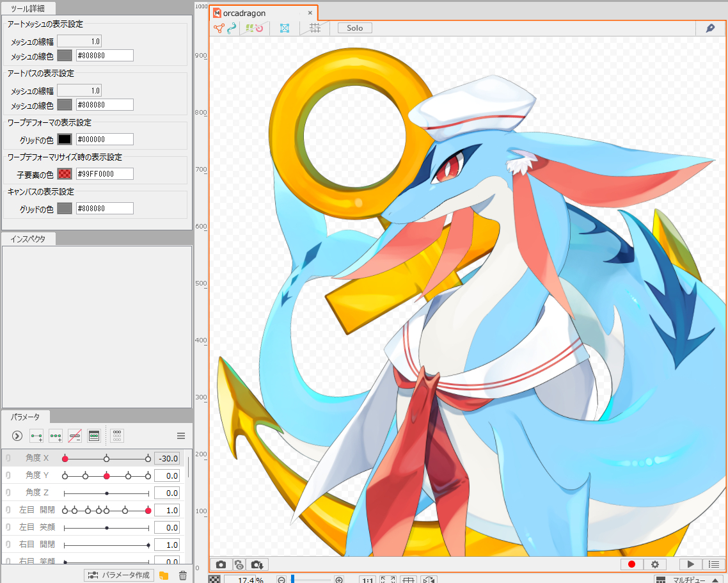Click the parameter list vertical scrollbar
Screen dimensions: 728x583
[x=189, y=467]
